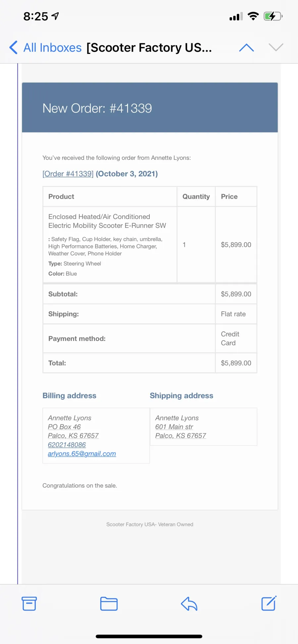
Task: Move message to a folder
Action: click(x=109, y=604)
